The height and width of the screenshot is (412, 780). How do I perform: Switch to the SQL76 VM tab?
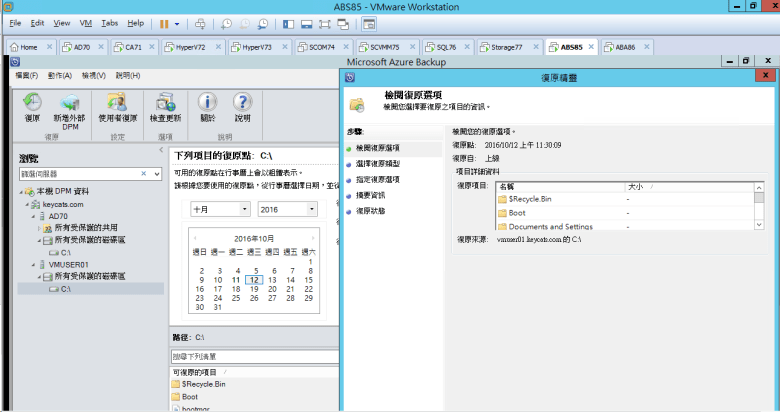click(x=440, y=47)
